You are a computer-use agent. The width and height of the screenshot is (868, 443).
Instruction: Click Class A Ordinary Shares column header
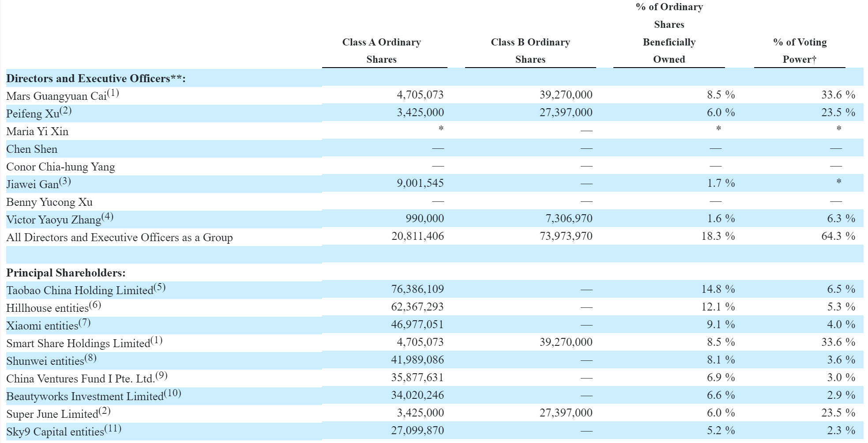[x=382, y=51]
